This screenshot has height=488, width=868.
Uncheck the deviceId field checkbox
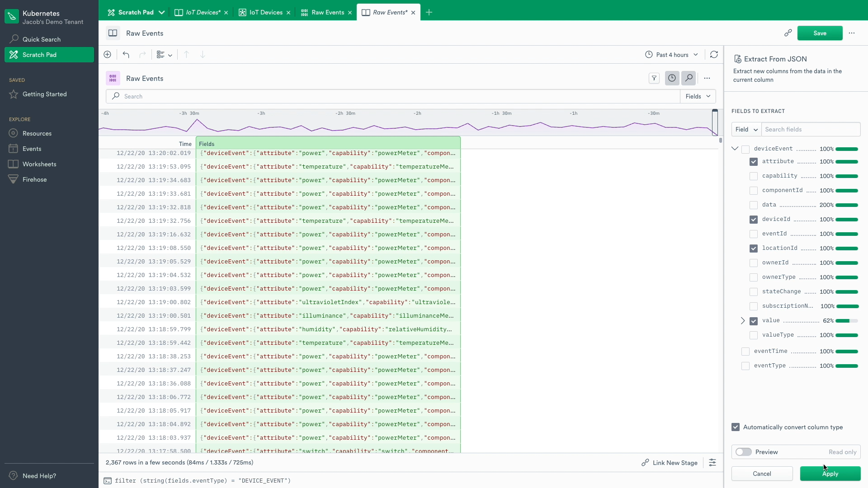(x=754, y=220)
